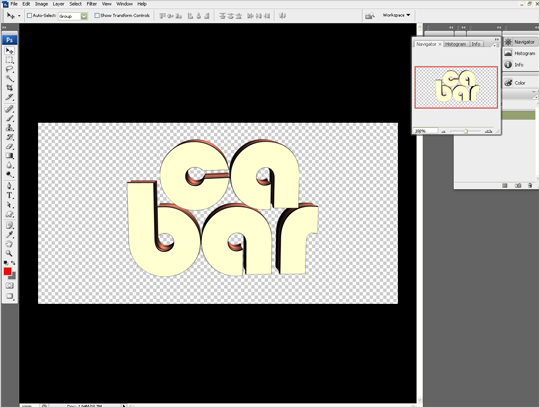The width and height of the screenshot is (540, 408).
Task: Swap foreground and background colors
Action: (13, 263)
